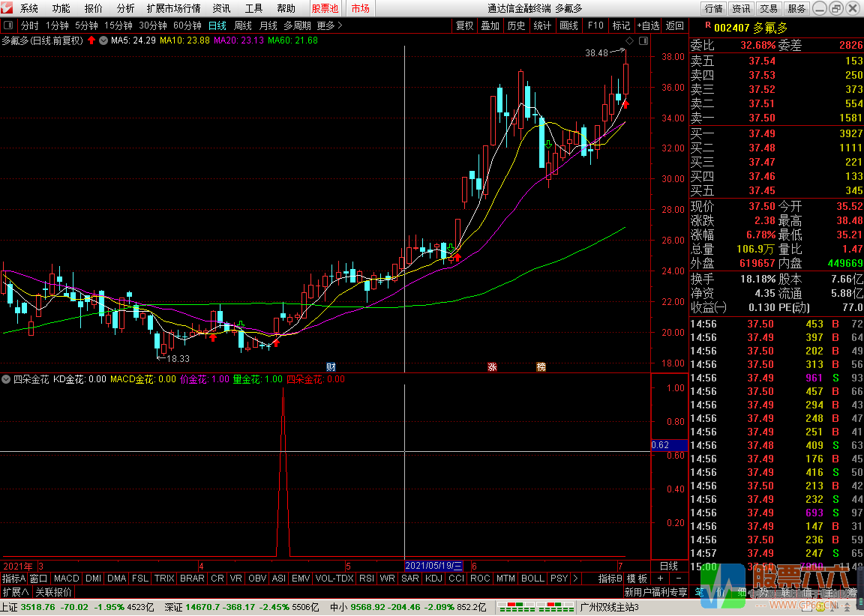
Task: Open the 画线 drawing tools
Action: (568, 26)
